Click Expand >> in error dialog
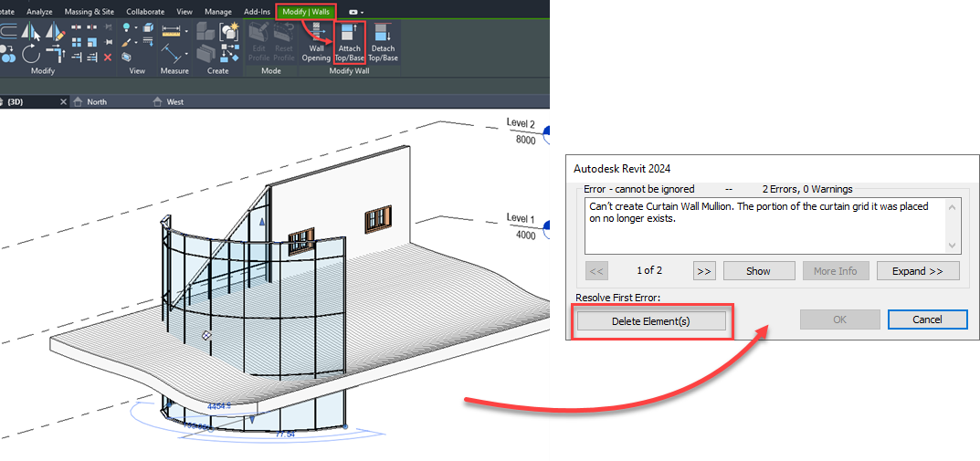 (918, 270)
